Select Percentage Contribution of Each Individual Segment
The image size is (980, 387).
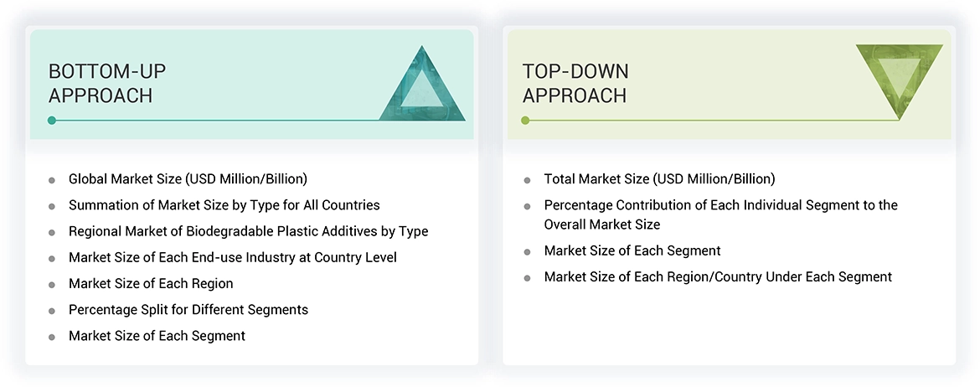[720, 205]
